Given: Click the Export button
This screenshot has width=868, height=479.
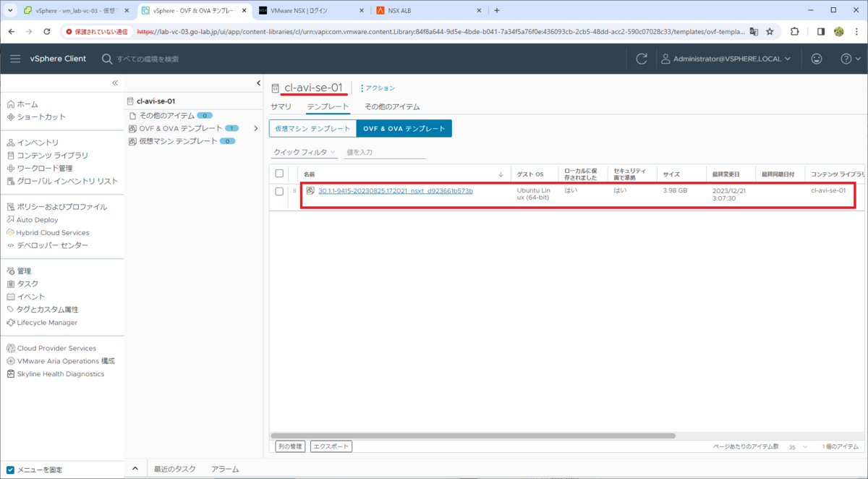Looking at the screenshot, I should point(331,446).
